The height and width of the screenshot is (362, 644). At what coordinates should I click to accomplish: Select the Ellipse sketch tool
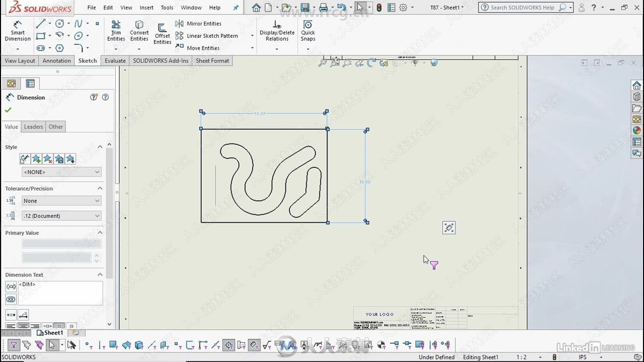(78, 36)
